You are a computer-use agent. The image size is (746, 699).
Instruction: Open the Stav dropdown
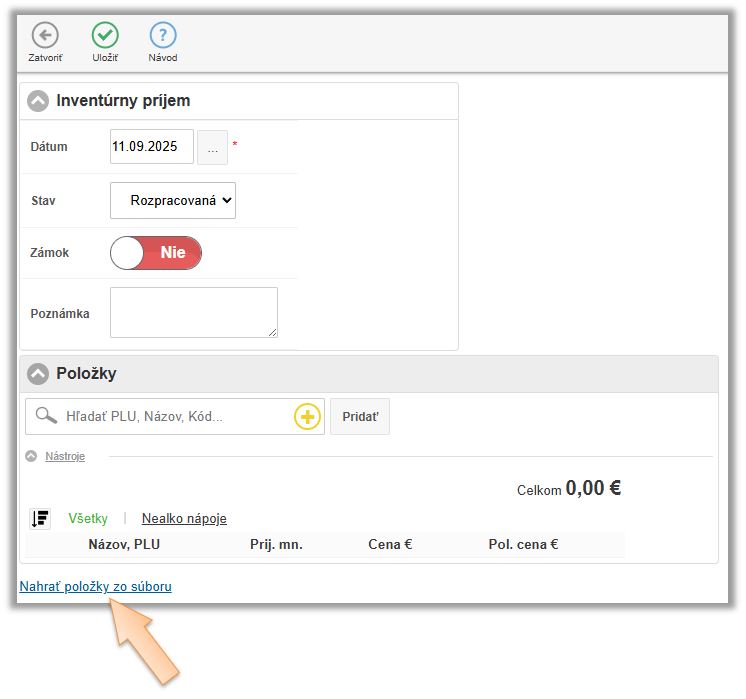pos(173,200)
